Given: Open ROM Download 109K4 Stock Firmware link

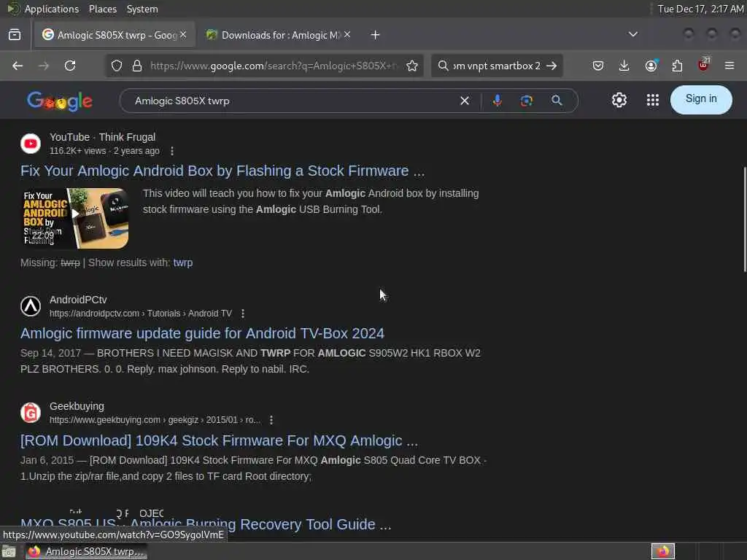Looking at the screenshot, I should point(219,440).
